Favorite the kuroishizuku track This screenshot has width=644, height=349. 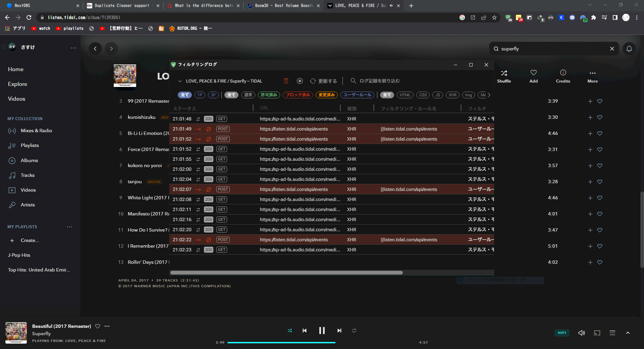pyautogui.click(x=600, y=117)
